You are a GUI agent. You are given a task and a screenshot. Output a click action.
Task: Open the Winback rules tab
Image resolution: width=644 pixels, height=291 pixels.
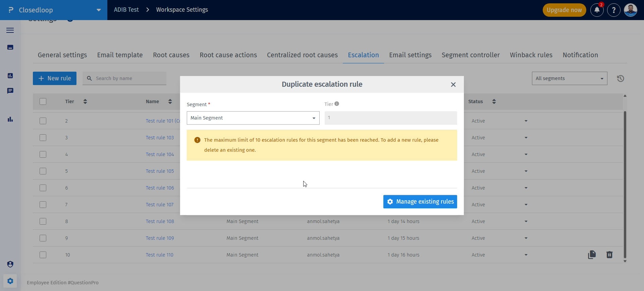531,55
